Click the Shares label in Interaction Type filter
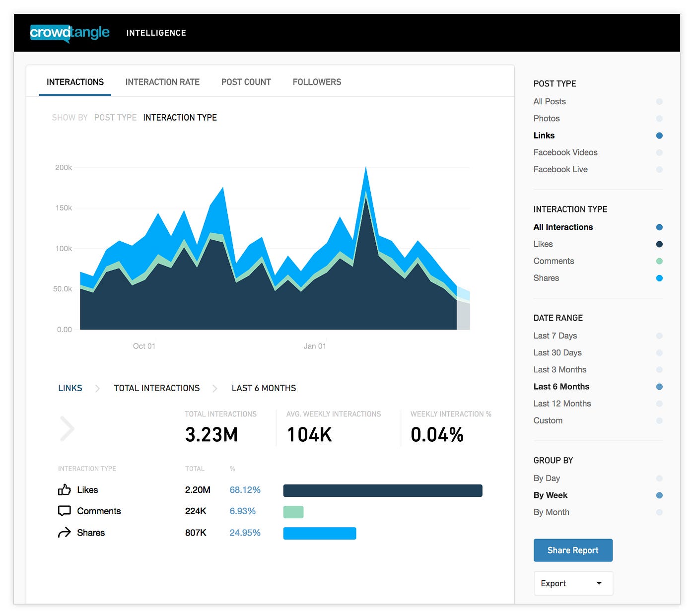The width and height of the screenshot is (695, 616). click(546, 278)
